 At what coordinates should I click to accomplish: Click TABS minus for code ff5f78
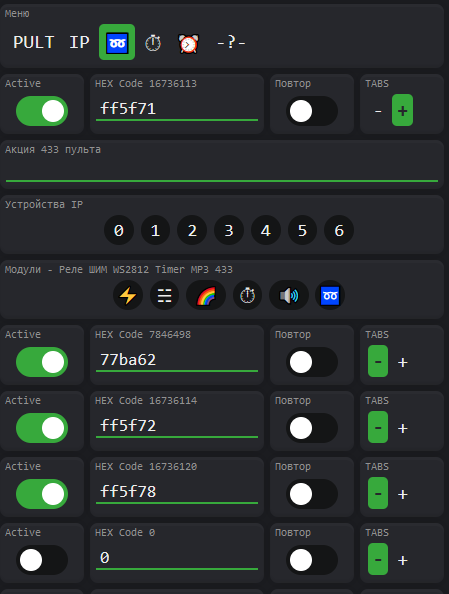point(378,493)
